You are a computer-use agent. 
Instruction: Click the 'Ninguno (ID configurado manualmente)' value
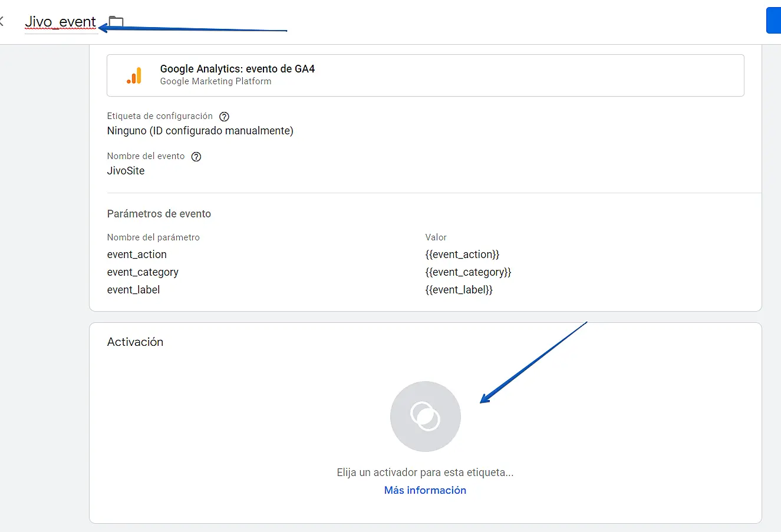coord(200,131)
